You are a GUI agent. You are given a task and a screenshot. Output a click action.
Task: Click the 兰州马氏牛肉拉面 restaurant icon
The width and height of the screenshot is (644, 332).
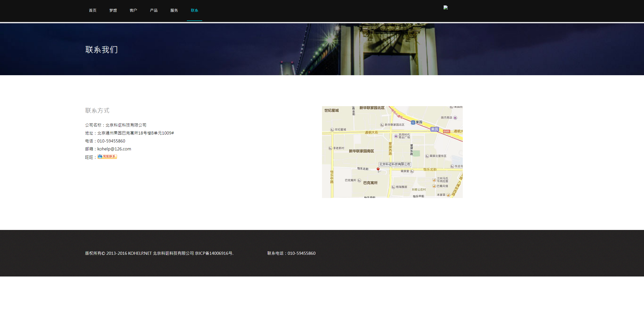tap(434, 180)
